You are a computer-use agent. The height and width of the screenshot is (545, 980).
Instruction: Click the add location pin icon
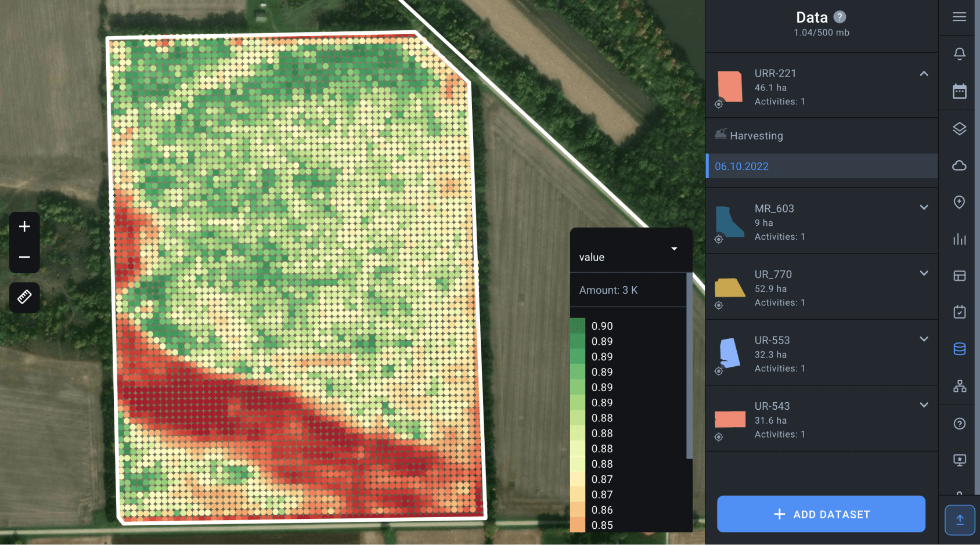(x=959, y=202)
